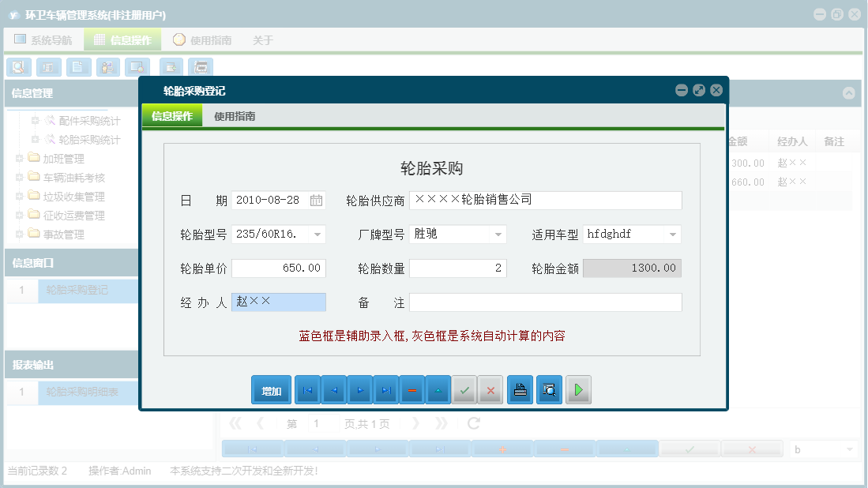Click the print icon in the dialog

click(x=520, y=389)
